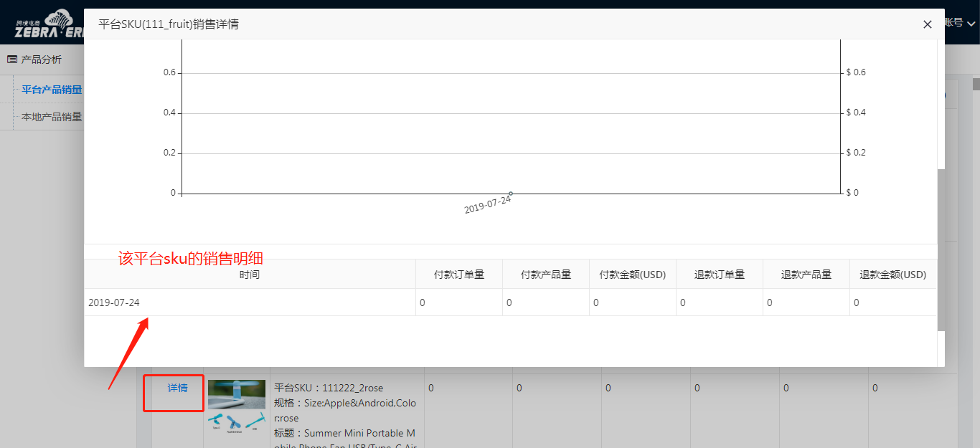
Task: Click the 产品分析 menu icon
Action: 12,59
